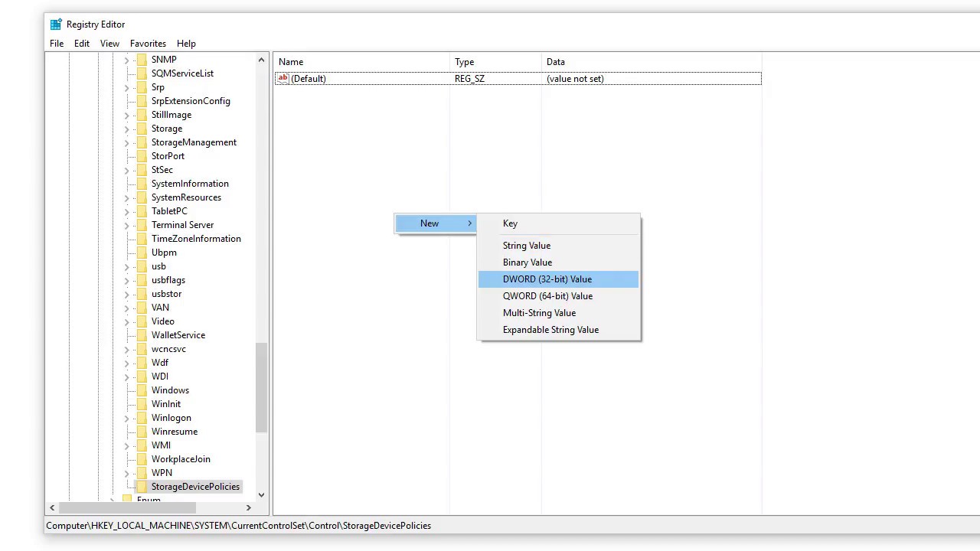Image resolution: width=980 pixels, height=551 pixels.
Task: Click the registry path in status bar
Action: tap(238, 526)
